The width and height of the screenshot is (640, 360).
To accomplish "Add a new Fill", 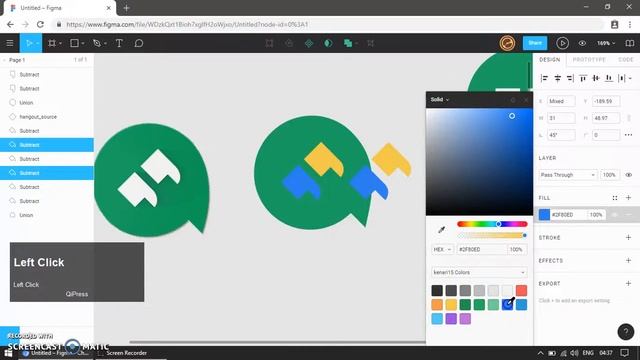I will point(629,198).
